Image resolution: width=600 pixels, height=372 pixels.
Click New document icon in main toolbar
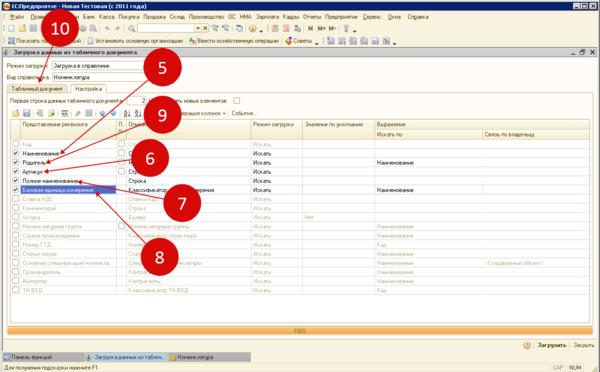pos(11,29)
